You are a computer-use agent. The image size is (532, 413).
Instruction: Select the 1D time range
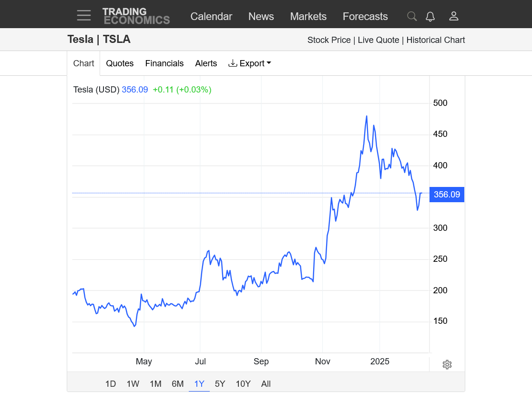click(111, 384)
